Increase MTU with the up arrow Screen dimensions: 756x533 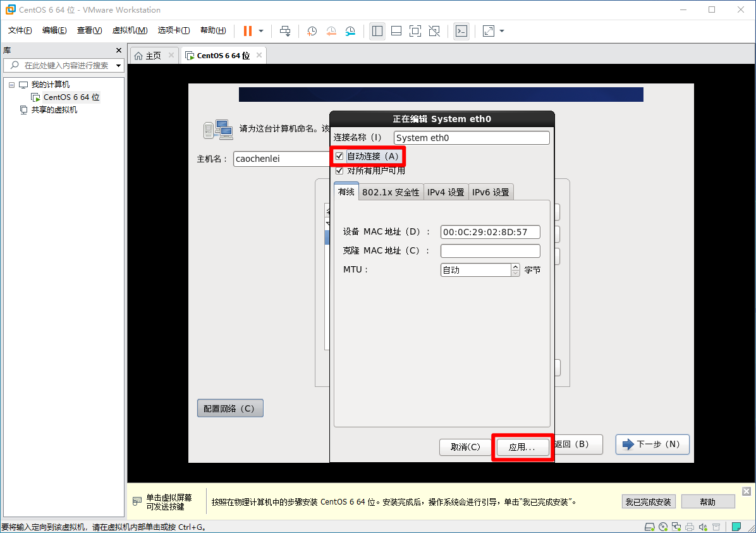pos(515,266)
